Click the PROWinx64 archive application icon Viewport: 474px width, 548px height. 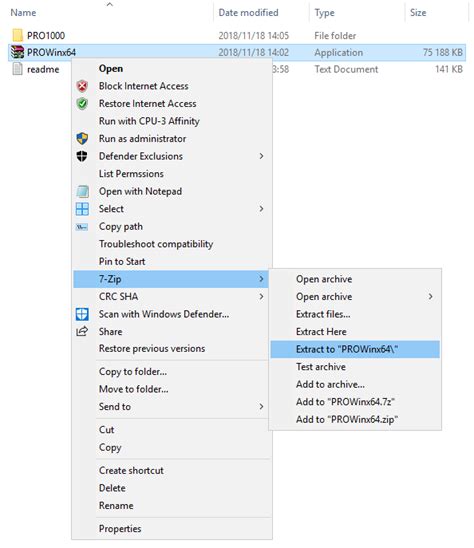tap(17, 52)
